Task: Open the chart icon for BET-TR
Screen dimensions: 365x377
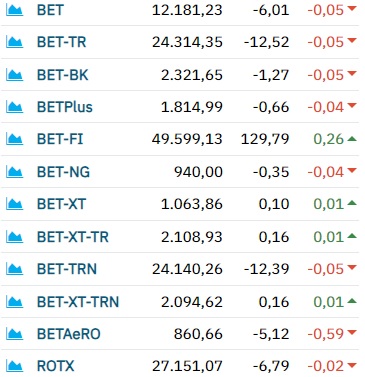Action: (x=14, y=42)
